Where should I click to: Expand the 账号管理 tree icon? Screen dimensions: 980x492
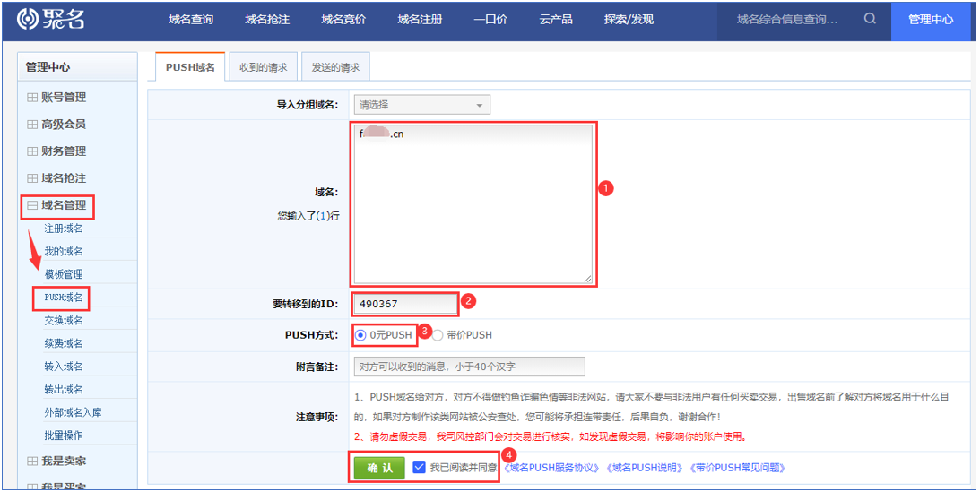click(32, 98)
